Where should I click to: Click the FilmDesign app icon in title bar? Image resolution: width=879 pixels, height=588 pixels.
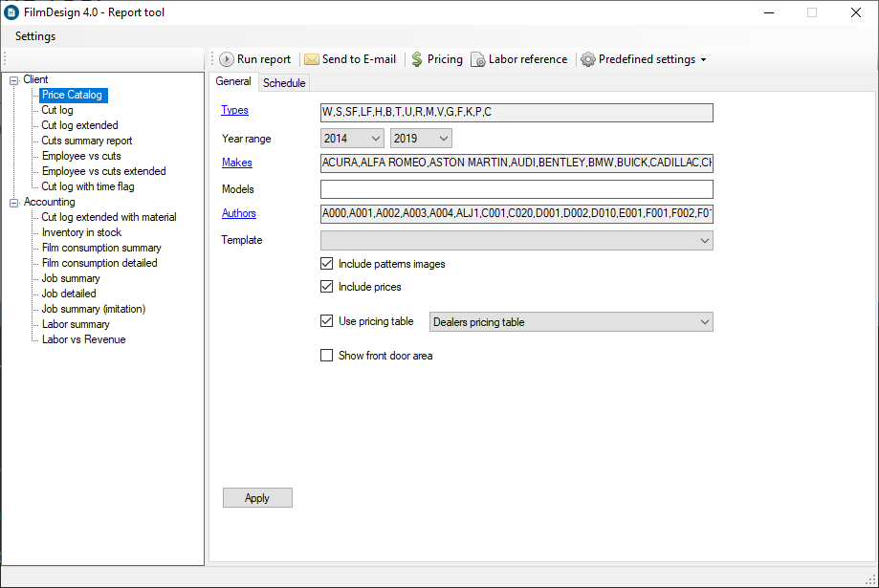coord(12,12)
